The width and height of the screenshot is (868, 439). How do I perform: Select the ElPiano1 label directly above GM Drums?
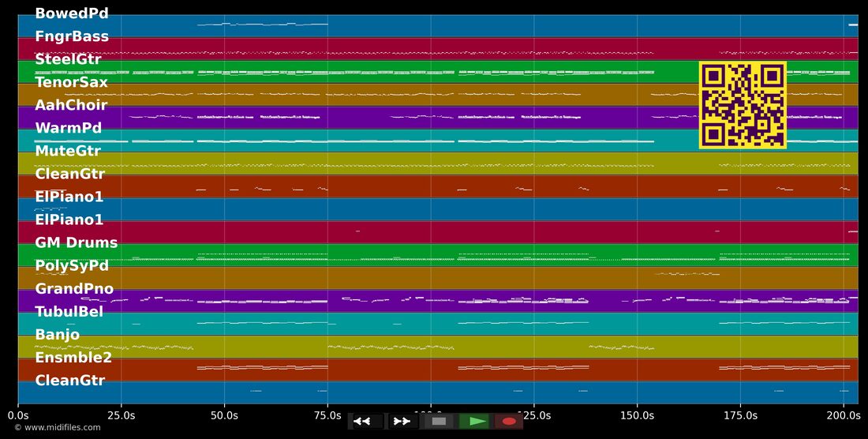69,219
